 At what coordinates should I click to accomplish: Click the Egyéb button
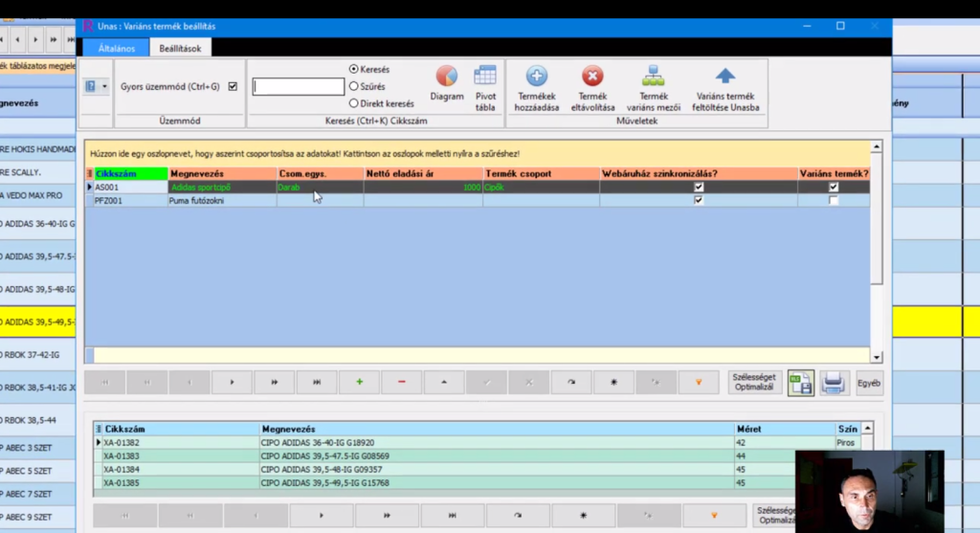[869, 383]
